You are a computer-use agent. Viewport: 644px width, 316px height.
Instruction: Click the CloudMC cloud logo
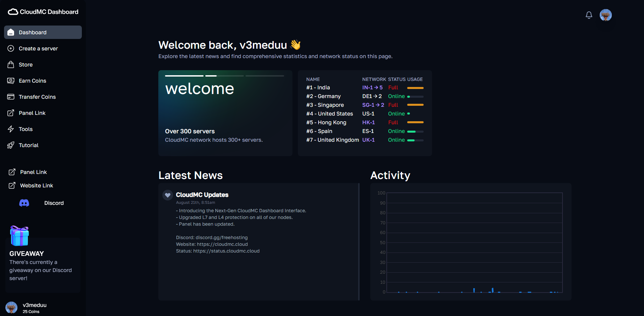13,12
